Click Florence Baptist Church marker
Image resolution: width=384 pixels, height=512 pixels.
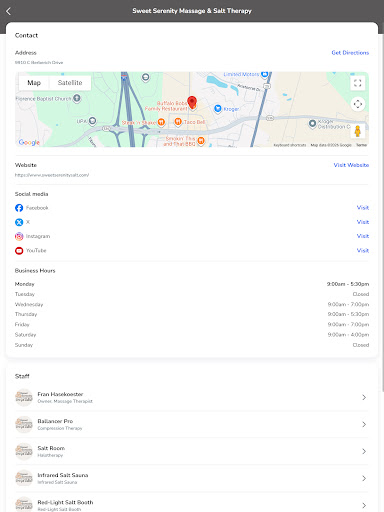click(77, 98)
